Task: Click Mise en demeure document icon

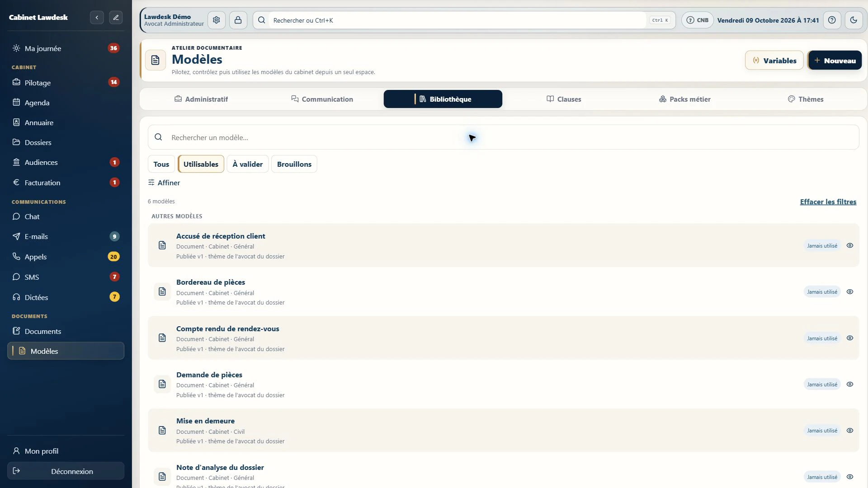Action: (x=162, y=431)
